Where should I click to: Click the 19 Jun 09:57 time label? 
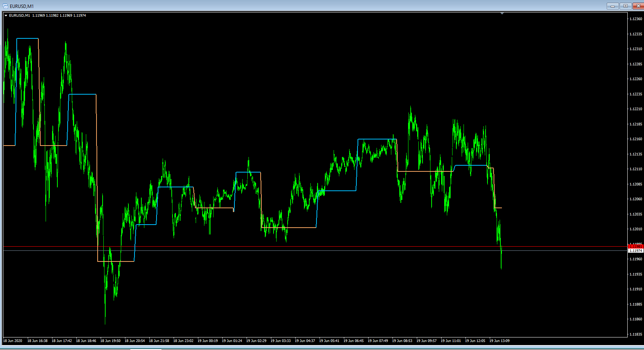tap(426, 341)
